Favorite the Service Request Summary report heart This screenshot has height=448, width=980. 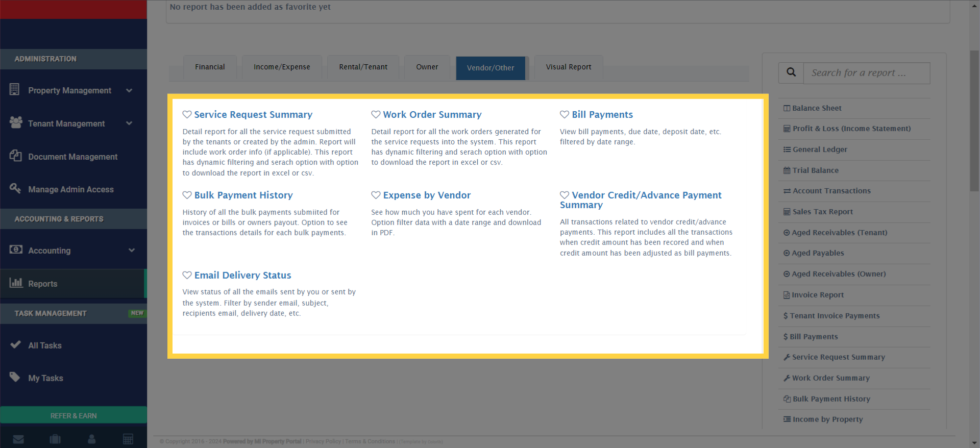[187, 115]
